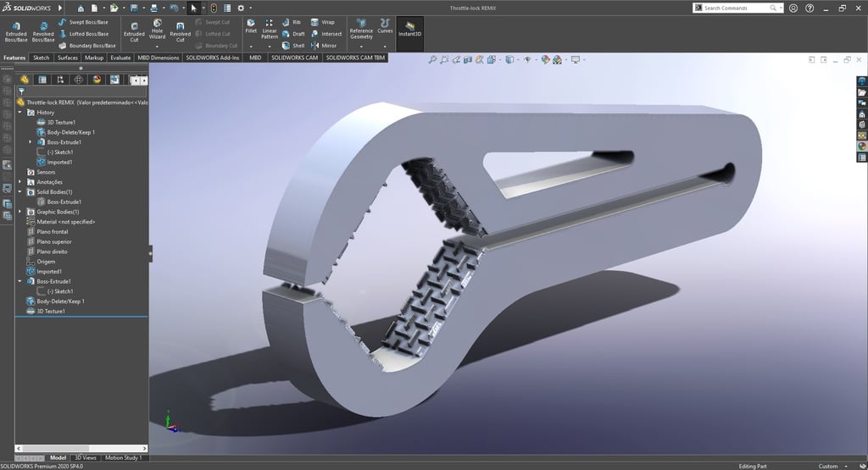Select the Revolved Cut tool
The width and height of the screenshot is (868, 470).
coord(180,32)
